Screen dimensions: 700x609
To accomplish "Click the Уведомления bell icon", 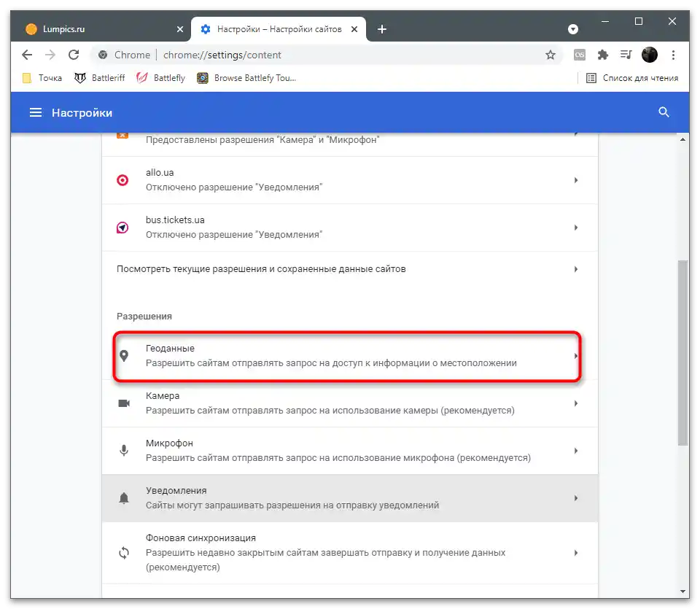I will pyautogui.click(x=124, y=498).
